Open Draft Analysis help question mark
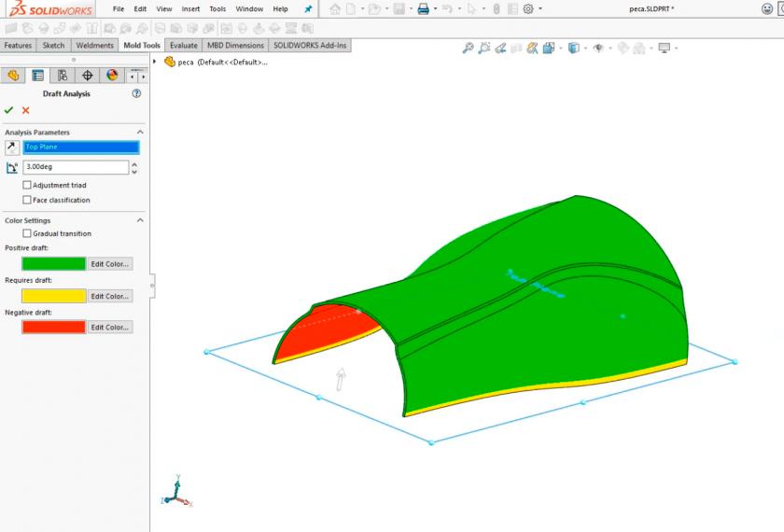 136,94
